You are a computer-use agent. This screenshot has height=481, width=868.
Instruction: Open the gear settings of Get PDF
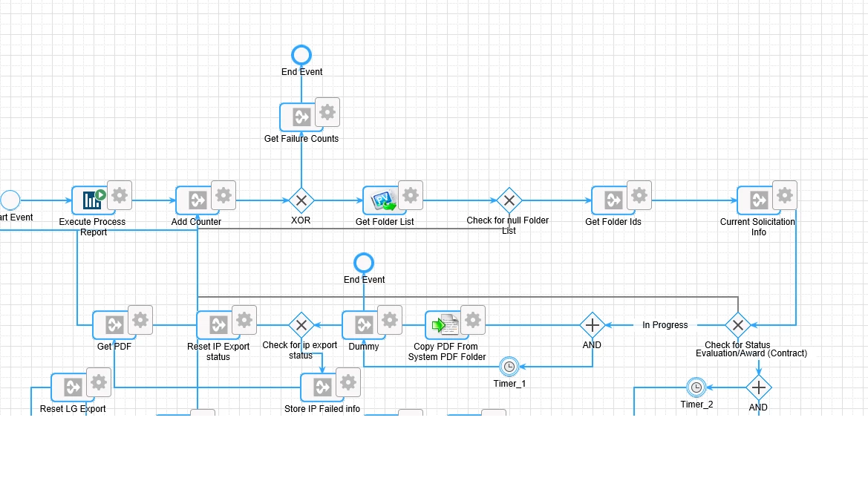click(x=140, y=320)
